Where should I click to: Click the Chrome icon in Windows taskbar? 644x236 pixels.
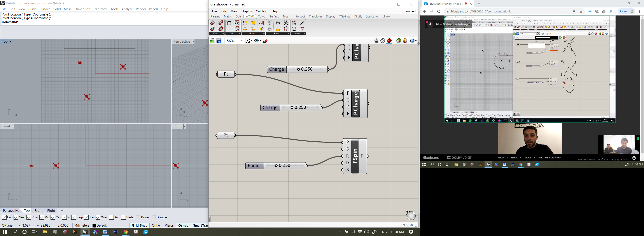[126, 232]
